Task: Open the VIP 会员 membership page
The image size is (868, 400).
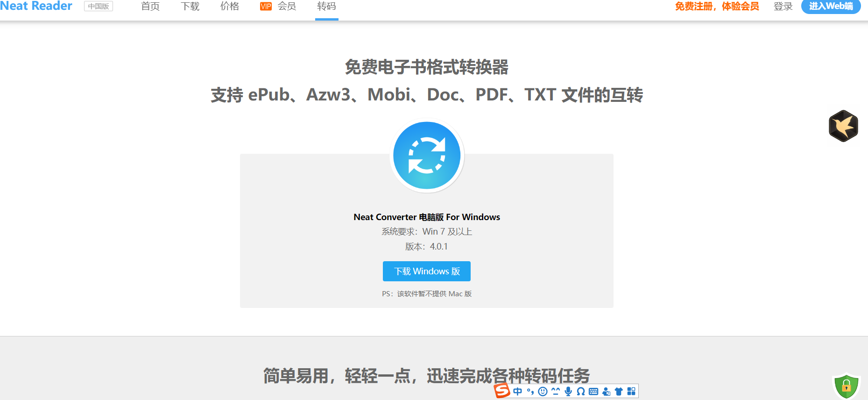Action: (x=278, y=7)
